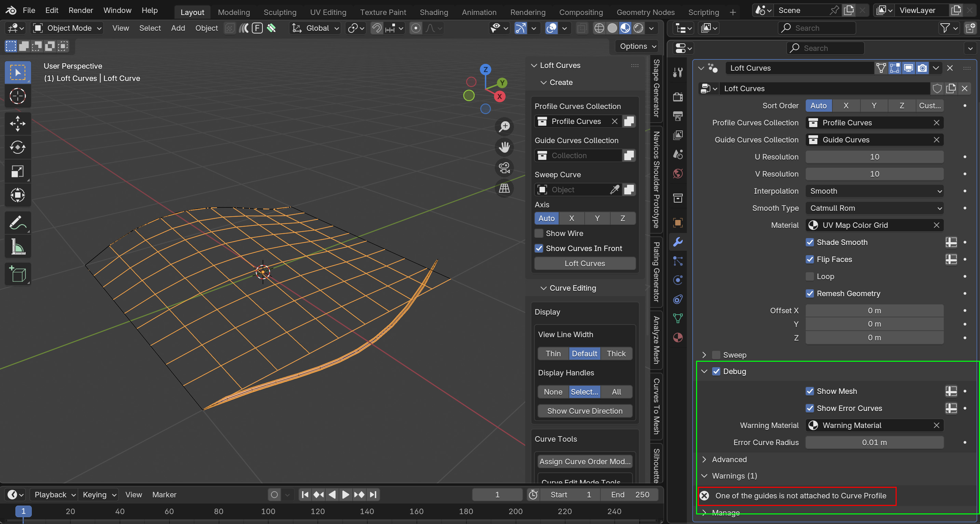This screenshot has width=980, height=524.
Task: Toggle the Remesh Geometry checkbox
Action: point(810,293)
